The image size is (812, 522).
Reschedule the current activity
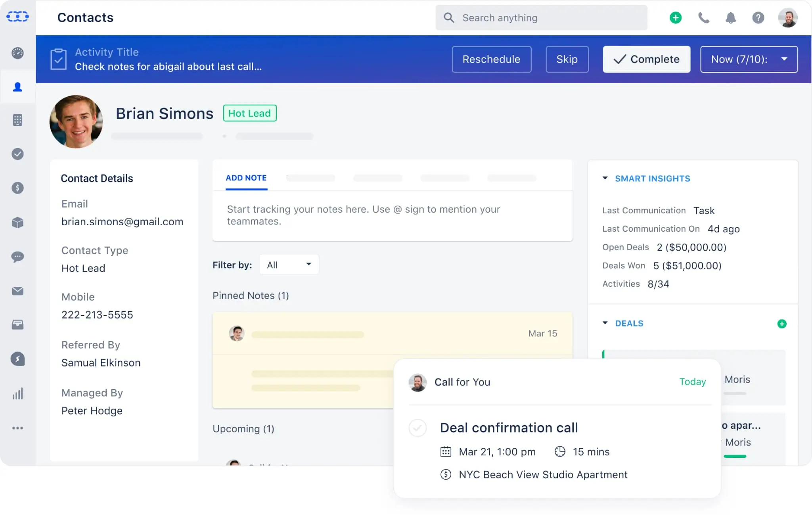point(491,59)
